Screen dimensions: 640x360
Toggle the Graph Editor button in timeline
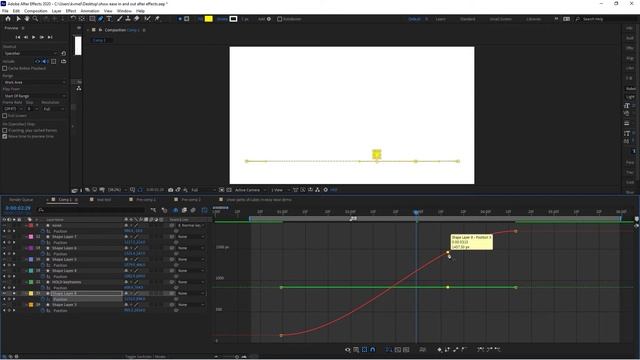tap(204, 210)
